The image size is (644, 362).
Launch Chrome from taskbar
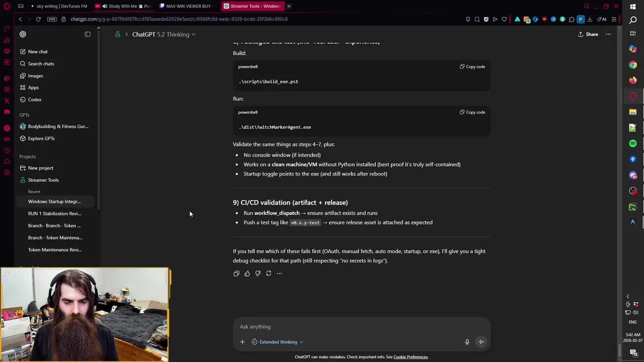coord(633,65)
